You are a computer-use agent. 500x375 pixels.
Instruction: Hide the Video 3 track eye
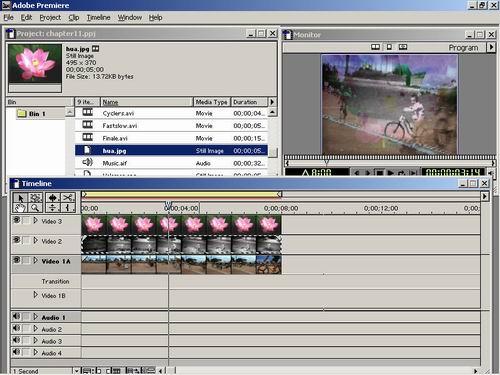[x=16, y=220]
